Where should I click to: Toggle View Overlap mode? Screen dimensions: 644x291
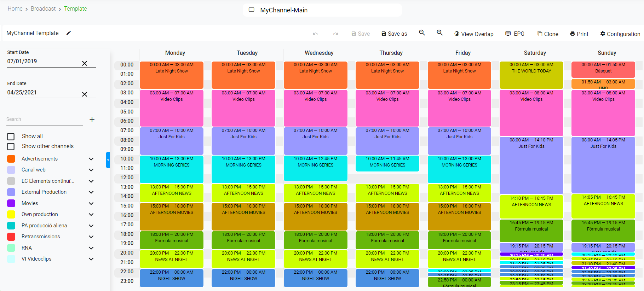(x=474, y=34)
